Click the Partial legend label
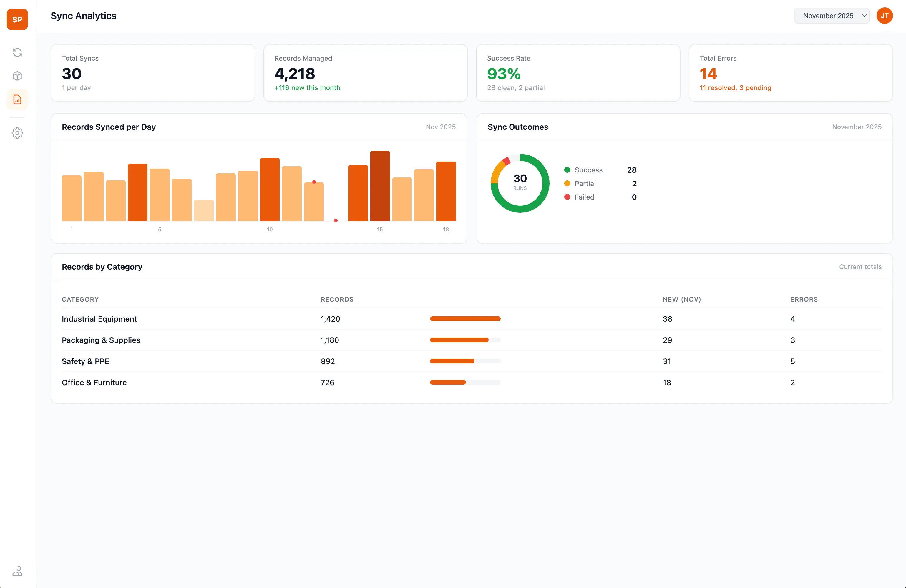The height and width of the screenshot is (588, 906). [585, 183]
